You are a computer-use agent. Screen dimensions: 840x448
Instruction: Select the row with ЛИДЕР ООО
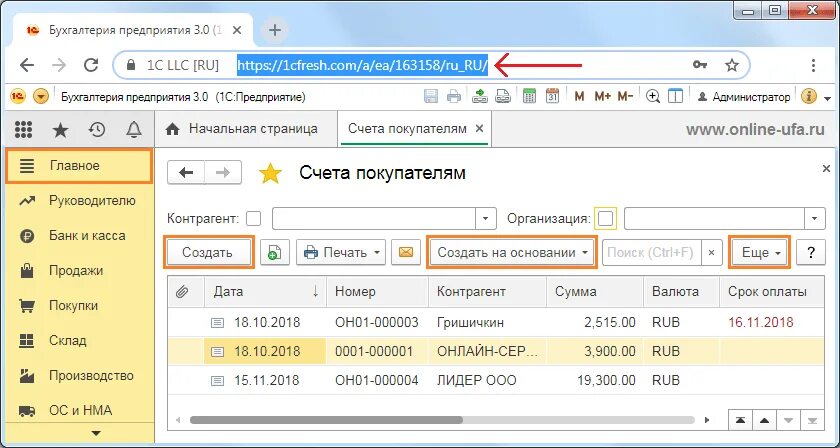(496, 381)
